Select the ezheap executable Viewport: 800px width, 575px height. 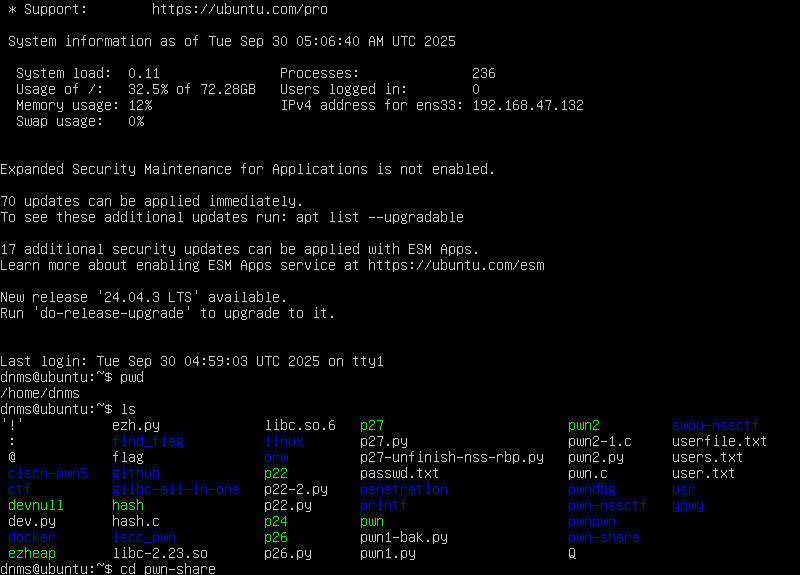(32, 553)
